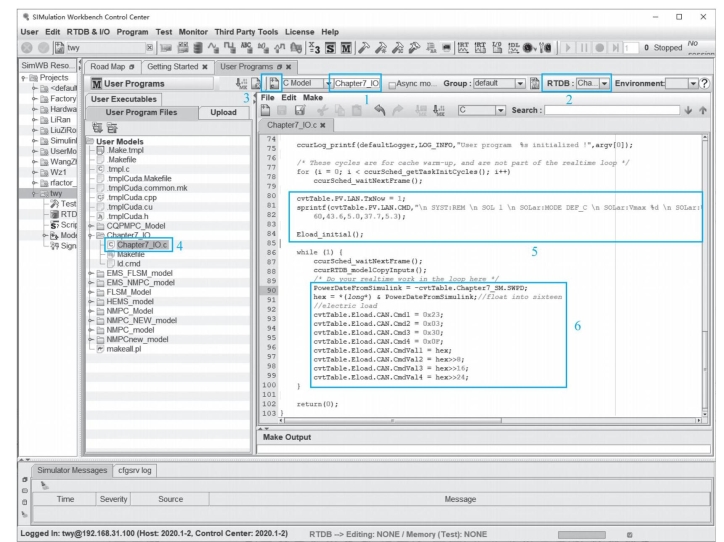The width and height of the screenshot is (724, 542).
Task: Switch to the Road Map tab
Action: point(112,67)
